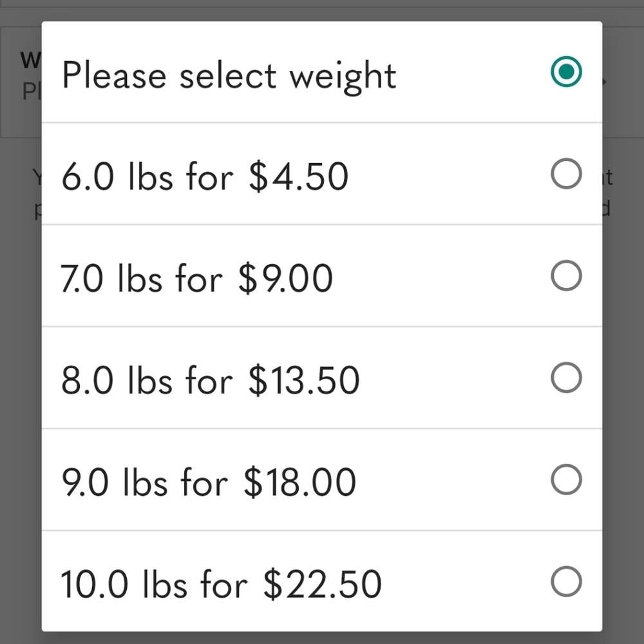
Task: Choose '9.0 lbs for $18.00' option text
Action: coord(209,482)
